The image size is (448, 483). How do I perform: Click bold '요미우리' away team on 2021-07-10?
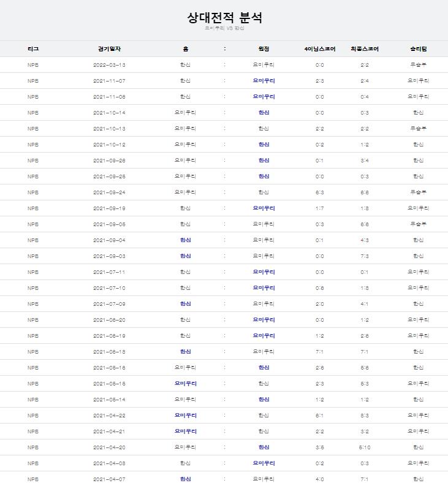tap(264, 288)
